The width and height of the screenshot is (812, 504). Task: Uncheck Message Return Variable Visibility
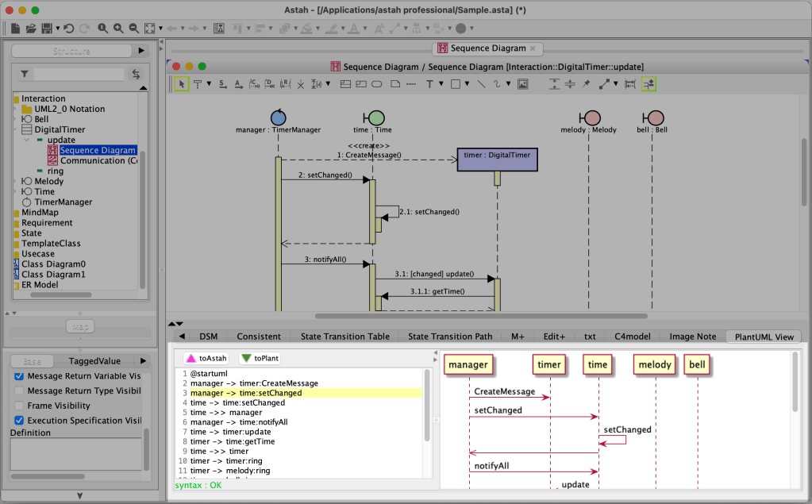19,376
